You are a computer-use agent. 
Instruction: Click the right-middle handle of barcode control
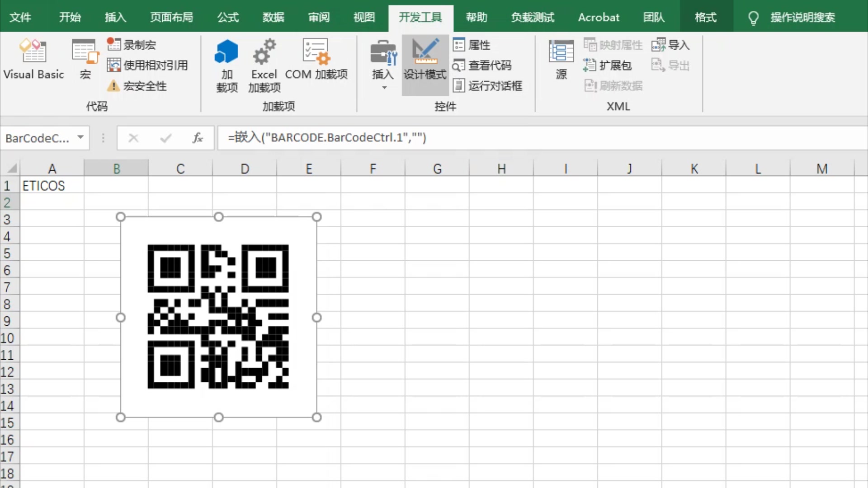tap(316, 317)
